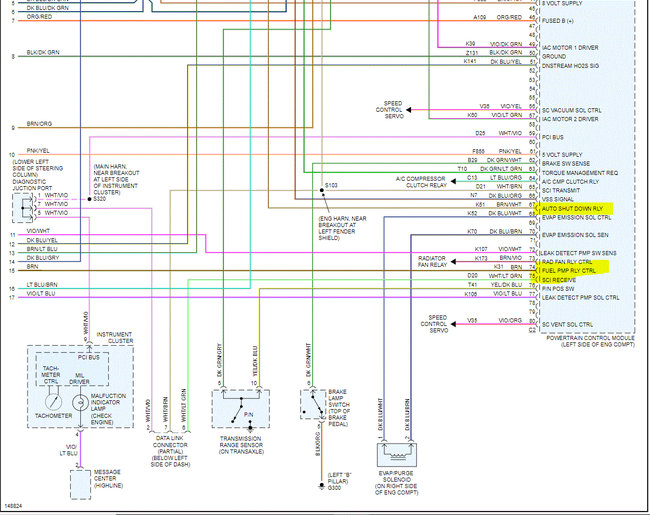Select circuit code K173 BRN/VIO
650x515 pixels.
click(x=498, y=258)
